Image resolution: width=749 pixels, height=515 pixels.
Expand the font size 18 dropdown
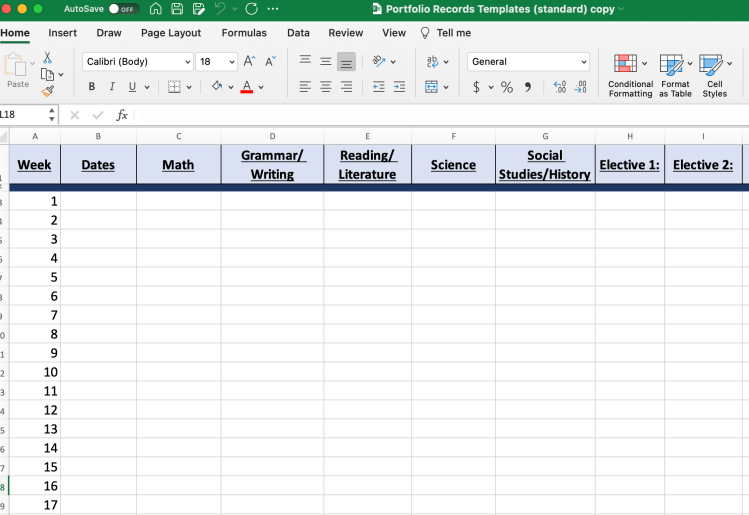click(232, 62)
